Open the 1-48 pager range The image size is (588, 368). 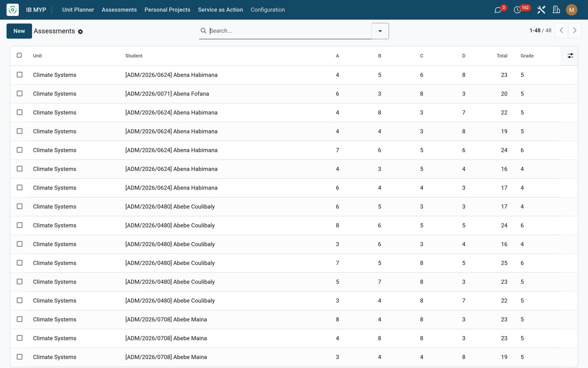click(x=535, y=31)
